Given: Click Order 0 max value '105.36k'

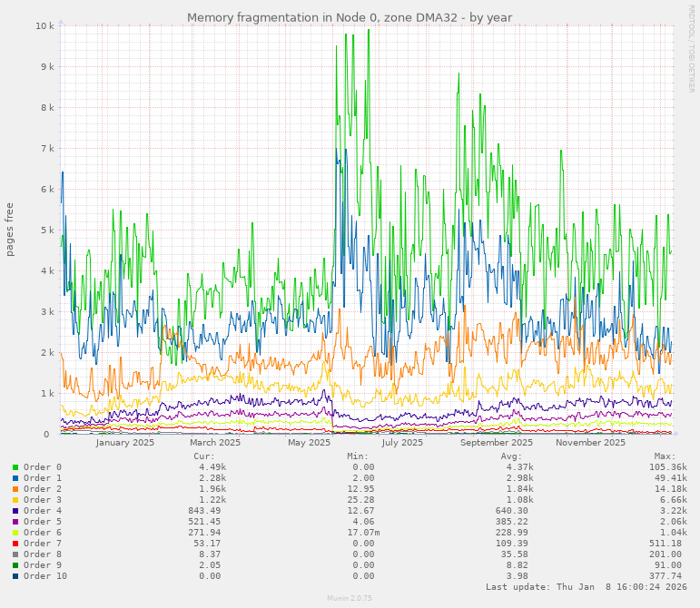Looking at the screenshot, I should coord(668,467).
